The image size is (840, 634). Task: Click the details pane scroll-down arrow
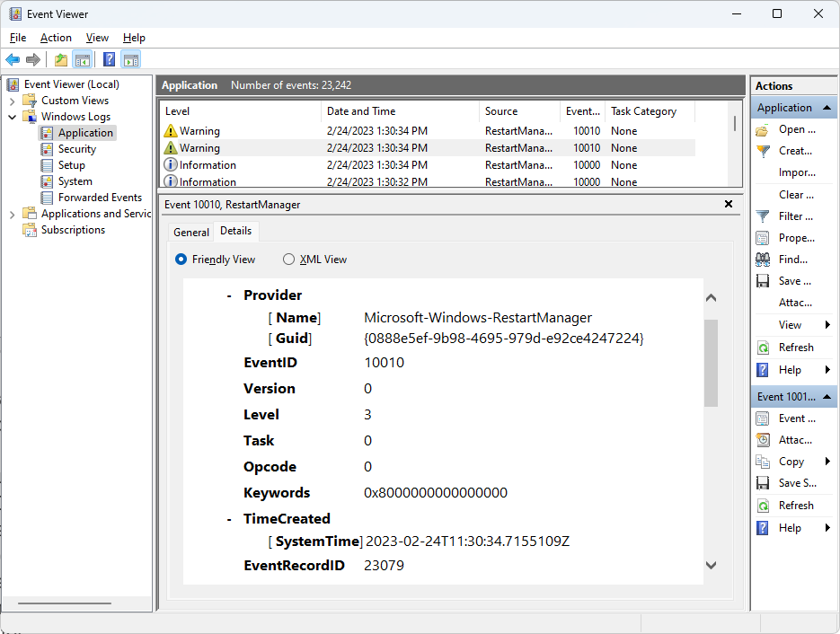point(711,565)
